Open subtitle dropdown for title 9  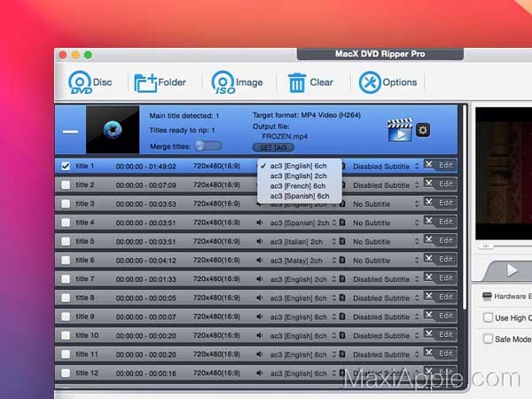386,317
